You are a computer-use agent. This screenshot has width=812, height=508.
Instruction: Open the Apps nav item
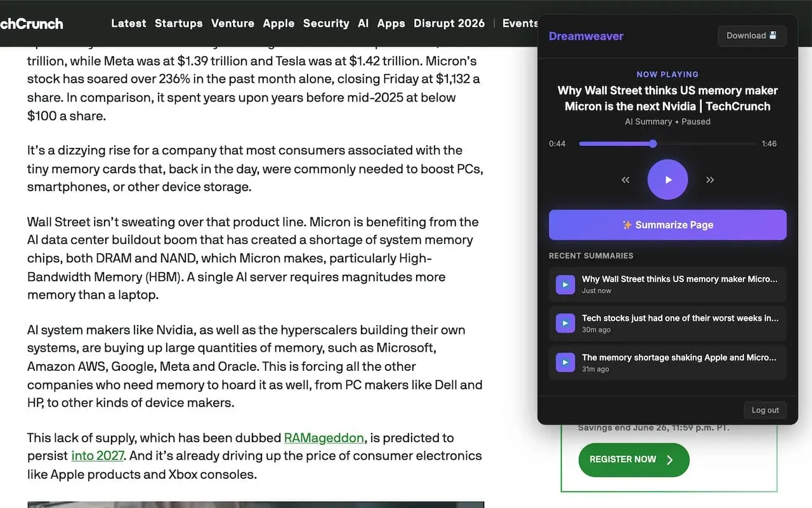click(391, 23)
